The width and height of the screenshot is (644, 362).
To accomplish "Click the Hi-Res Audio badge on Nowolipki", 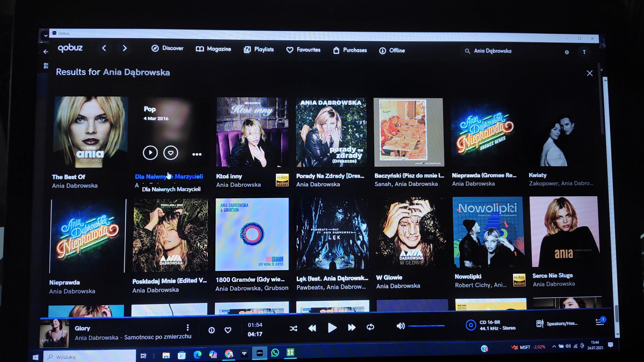I will [x=519, y=280].
